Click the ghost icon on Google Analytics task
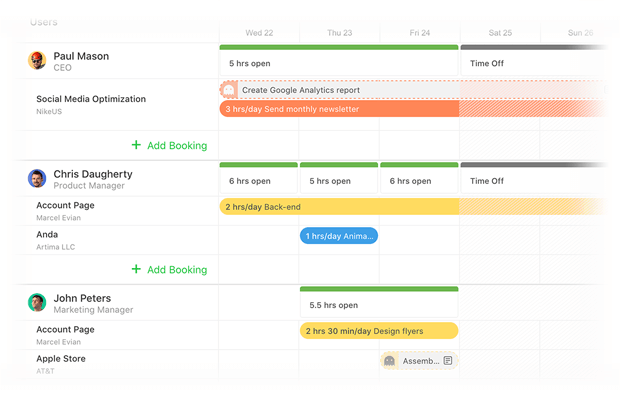Image resolution: width=620 pixels, height=408 pixels. [229, 90]
